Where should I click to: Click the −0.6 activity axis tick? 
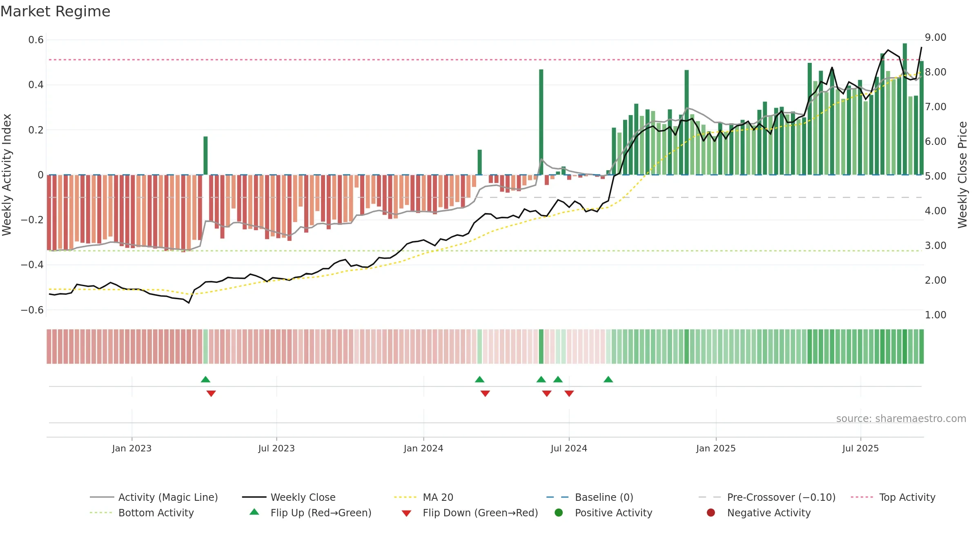click(32, 310)
